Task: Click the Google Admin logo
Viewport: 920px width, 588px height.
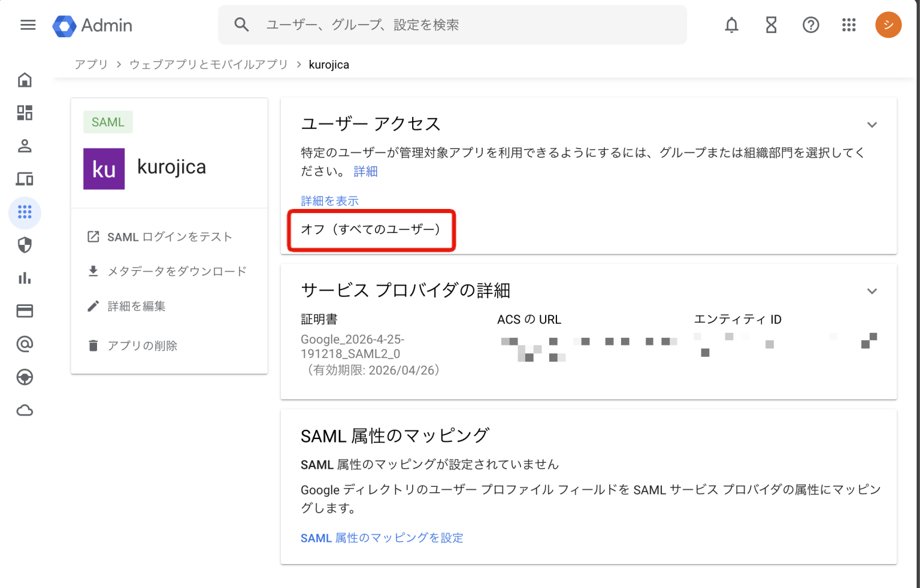Action: pos(92,25)
